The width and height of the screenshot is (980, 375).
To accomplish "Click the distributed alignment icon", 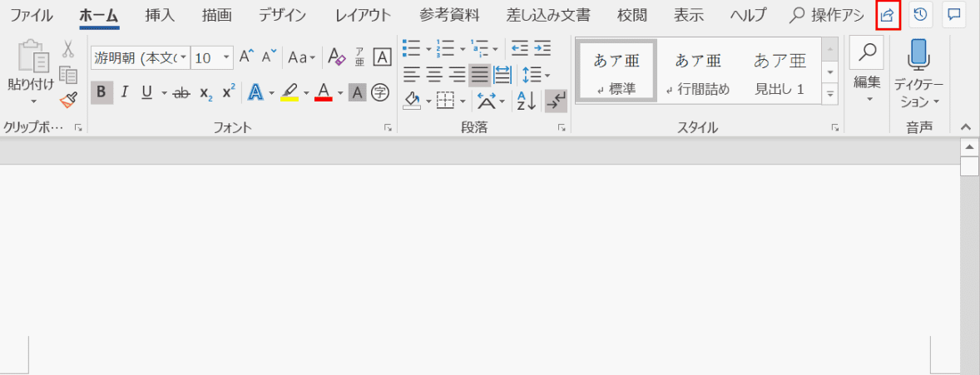I will click(x=502, y=75).
